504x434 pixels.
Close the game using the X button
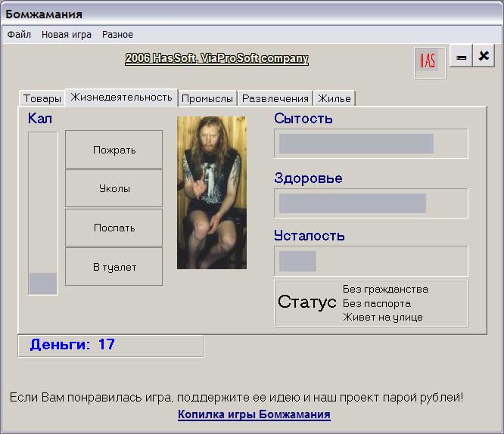(484, 56)
